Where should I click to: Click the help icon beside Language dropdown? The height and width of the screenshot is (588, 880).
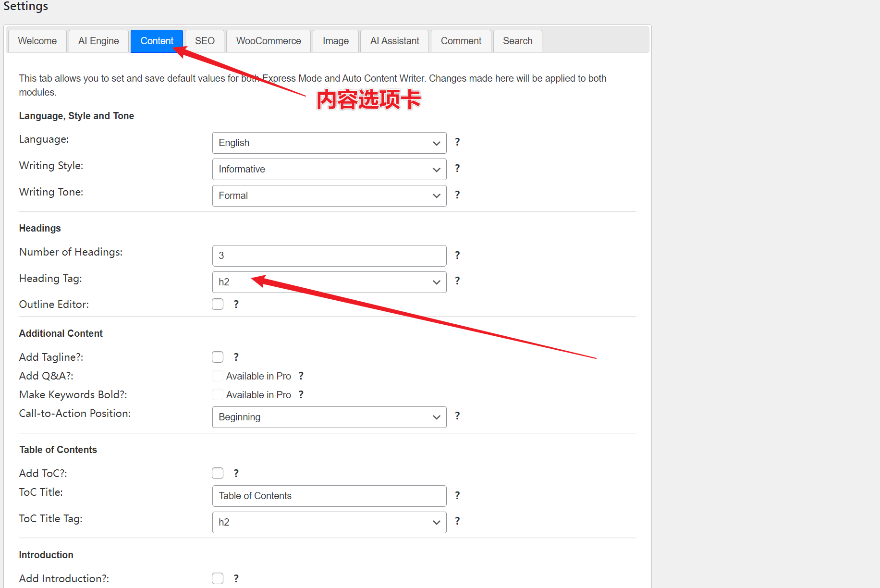tap(457, 142)
